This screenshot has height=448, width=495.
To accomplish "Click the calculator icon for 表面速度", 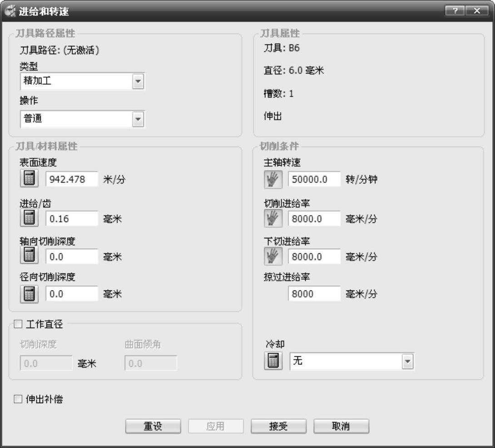I will point(29,178).
